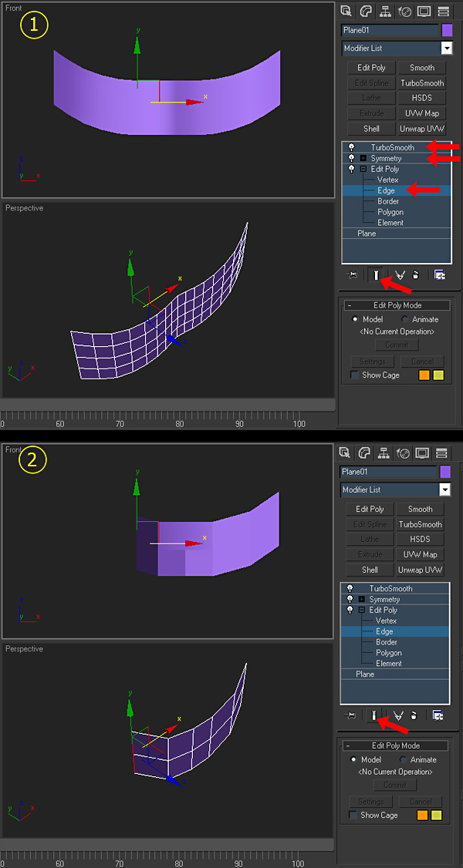This screenshot has height=868, width=463.
Task: Click UVW Map button in lower screenshot
Action: 421,555
